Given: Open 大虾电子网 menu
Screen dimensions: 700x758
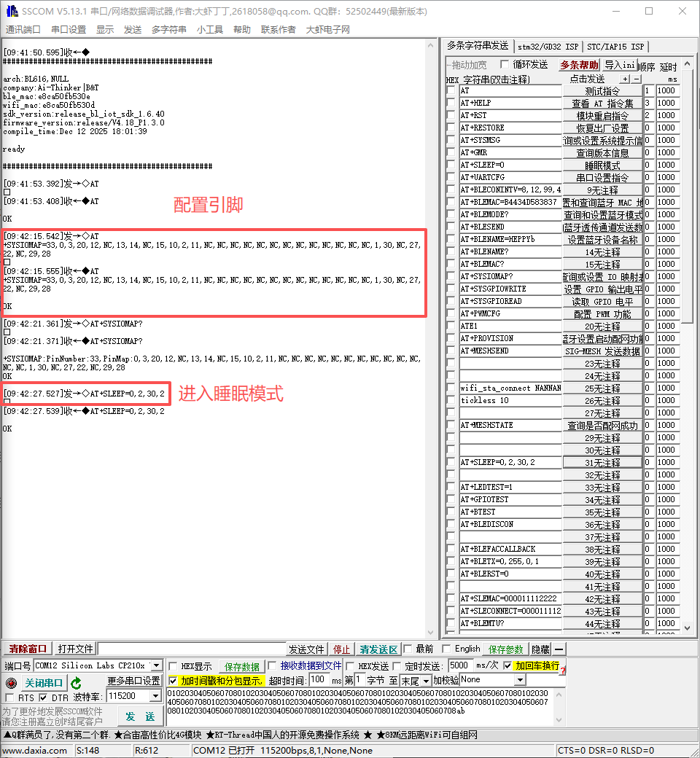Looking at the screenshot, I should (x=328, y=29).
